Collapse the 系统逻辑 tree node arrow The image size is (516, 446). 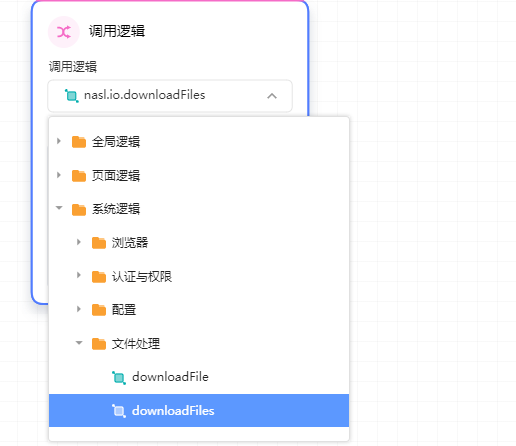pos(59,208)
